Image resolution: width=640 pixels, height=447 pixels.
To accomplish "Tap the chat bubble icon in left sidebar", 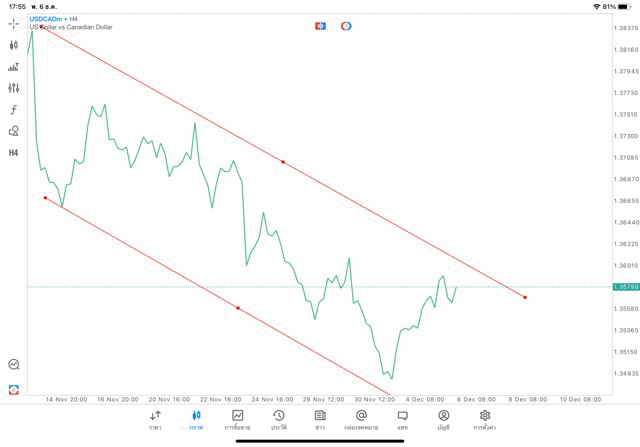I will pos(14,365).
